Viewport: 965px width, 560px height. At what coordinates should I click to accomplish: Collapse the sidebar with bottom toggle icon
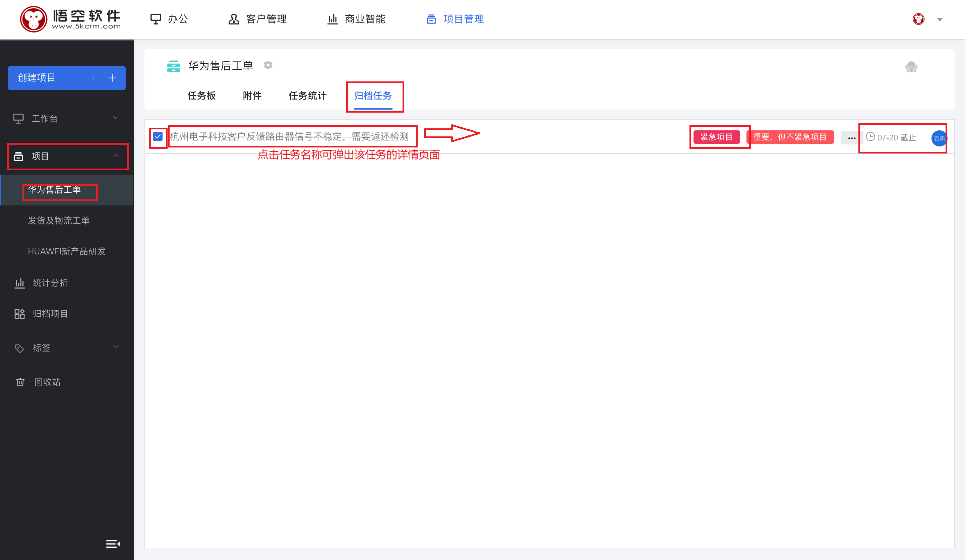113,544
